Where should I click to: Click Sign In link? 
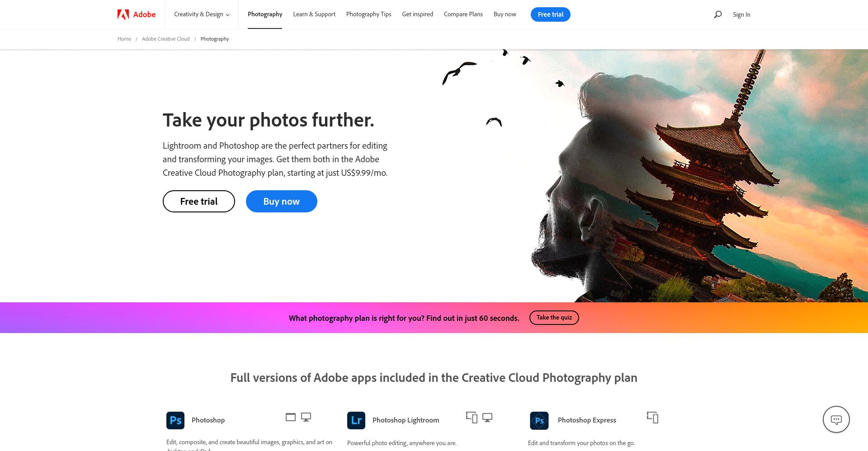coord(741,14)
